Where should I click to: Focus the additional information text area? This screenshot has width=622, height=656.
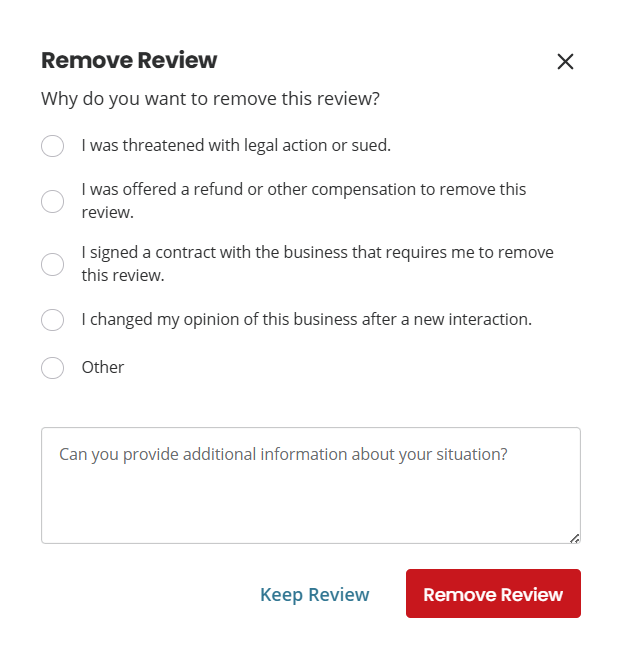310,500
